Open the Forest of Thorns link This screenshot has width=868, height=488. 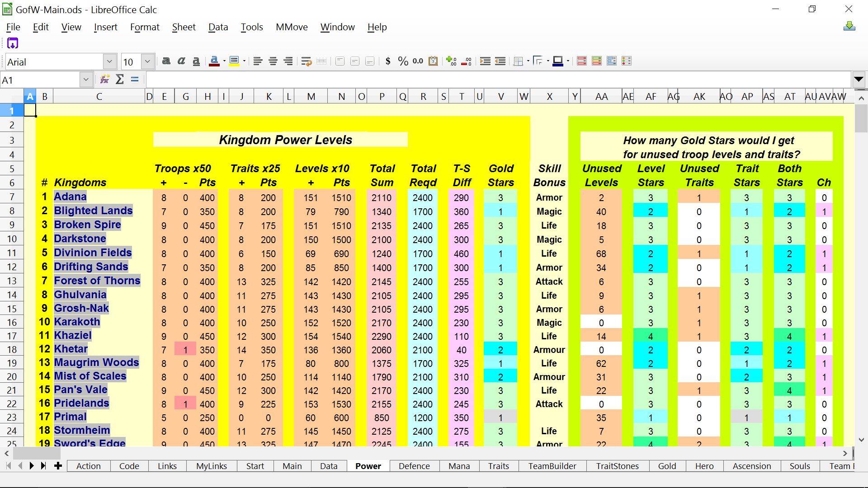pos(97,281)
